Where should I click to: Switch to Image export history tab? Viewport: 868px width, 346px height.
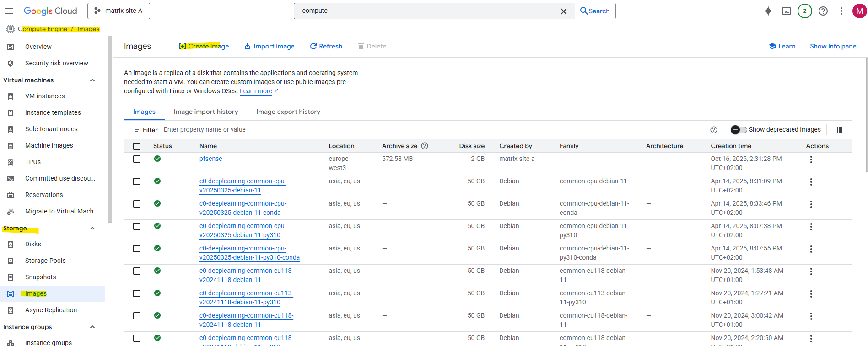[x=288, y=112]
